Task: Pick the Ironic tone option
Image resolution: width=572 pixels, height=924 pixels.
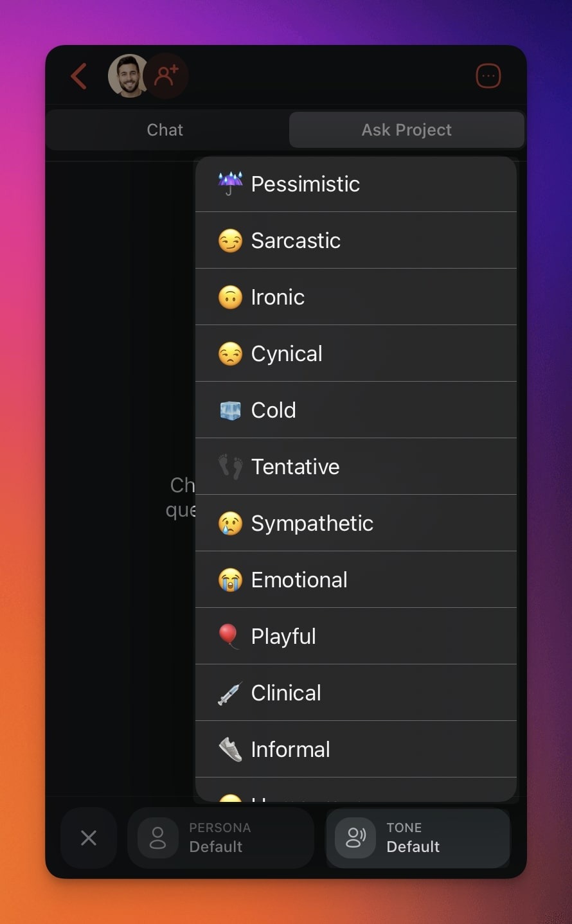Action: click(x=355, y=297)
